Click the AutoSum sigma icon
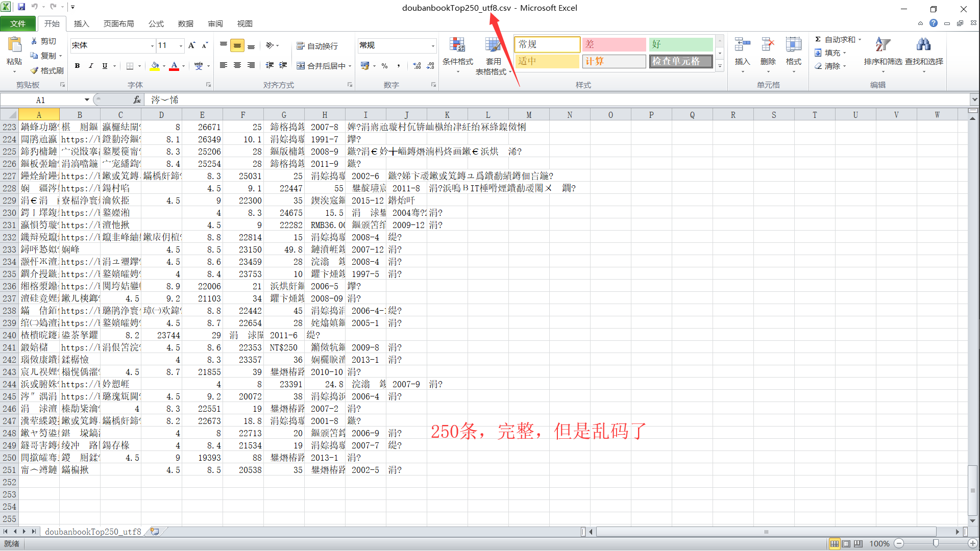The image size is (980, 551). [818, 39]
